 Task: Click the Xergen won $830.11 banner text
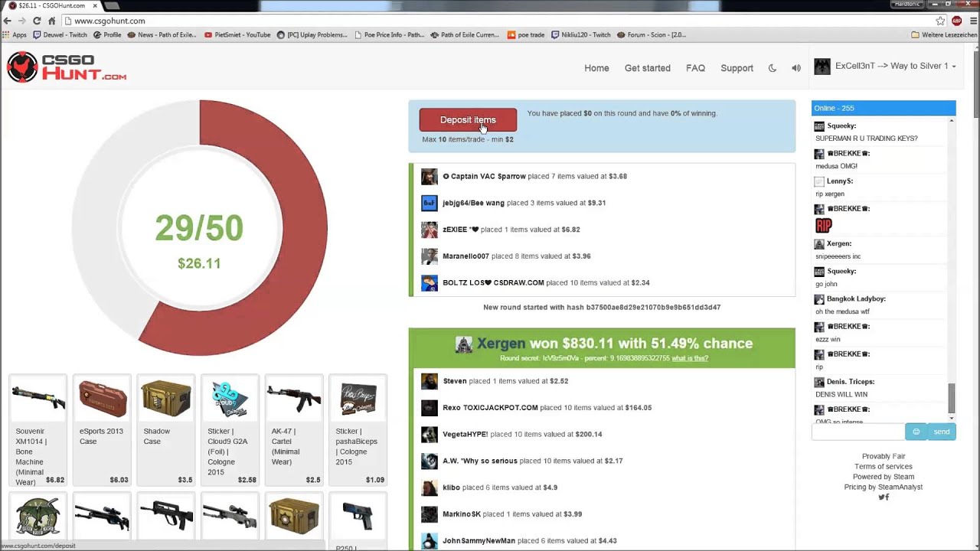(x=615, y=344)
